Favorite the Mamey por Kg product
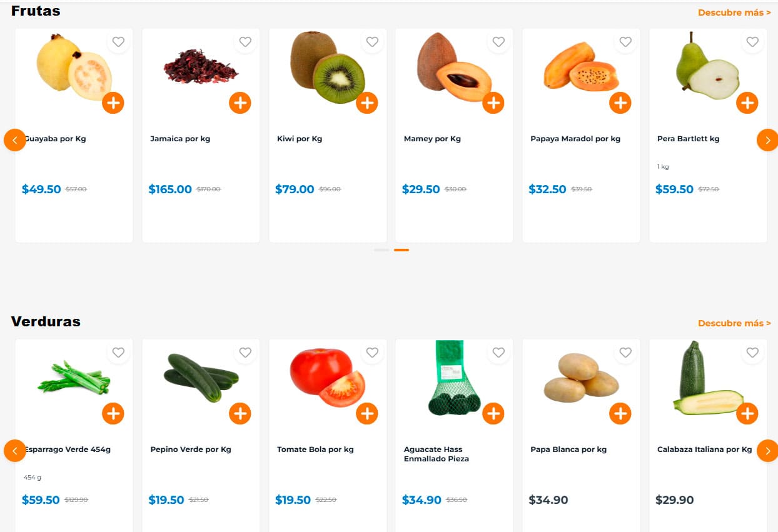Screen dimensions: 778x532 [498, 42]
